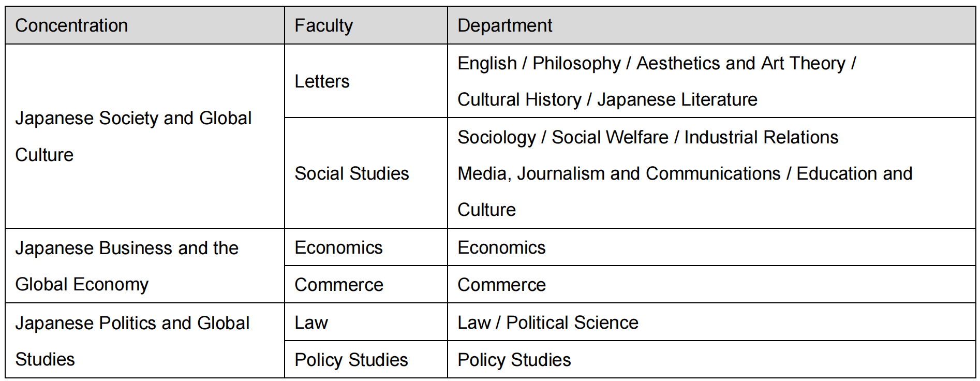Image resolution: width=980 pixels, height=381 pixels.
Task: Select Economics in the Department column
Action: pyautogui.click(x=501, y=247)
